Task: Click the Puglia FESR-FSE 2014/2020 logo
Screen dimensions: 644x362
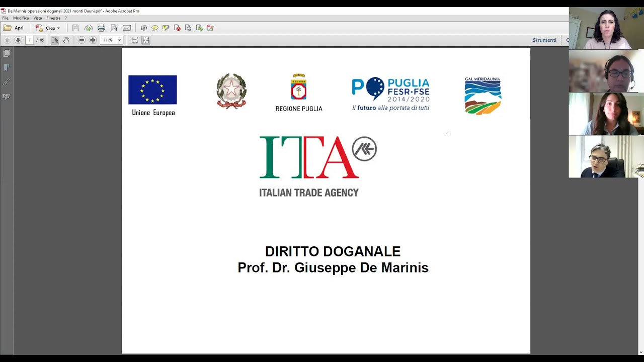Action: click(x=390, y=94)
